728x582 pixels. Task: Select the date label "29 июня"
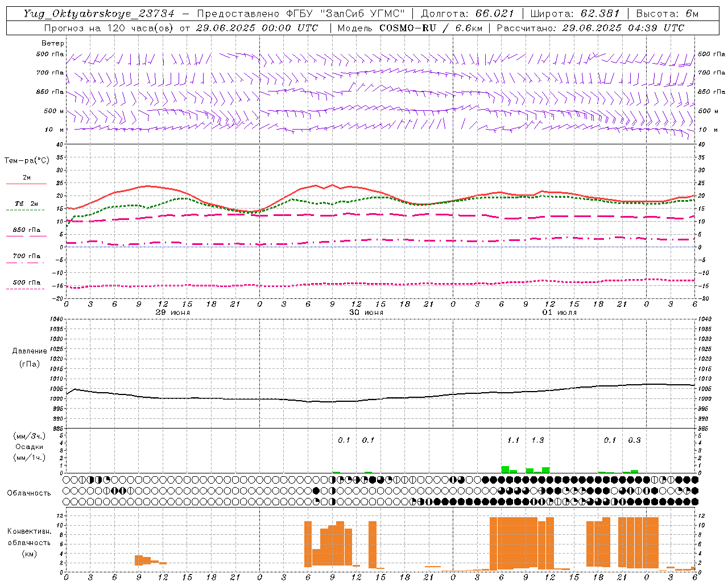point(173,313)
